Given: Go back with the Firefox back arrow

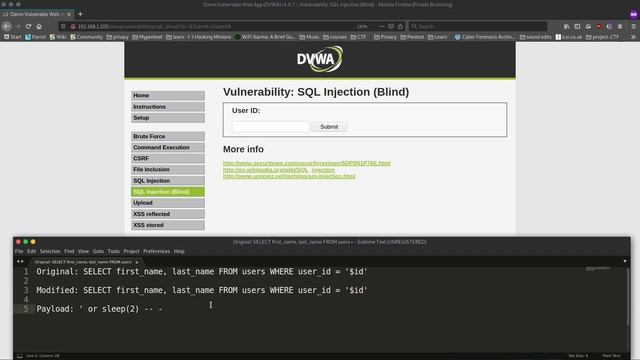Looking at the screenshot, I should coord(7,26).
